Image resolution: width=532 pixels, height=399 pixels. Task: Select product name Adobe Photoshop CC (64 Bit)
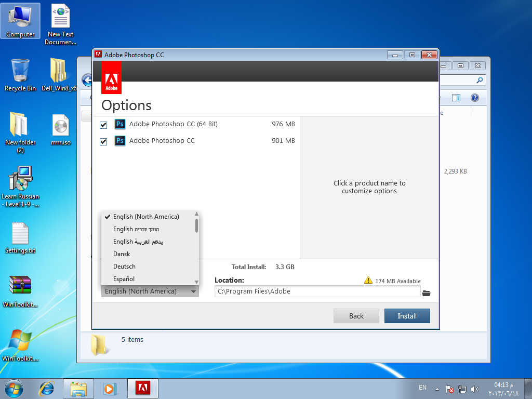click(x=174, y=124)
